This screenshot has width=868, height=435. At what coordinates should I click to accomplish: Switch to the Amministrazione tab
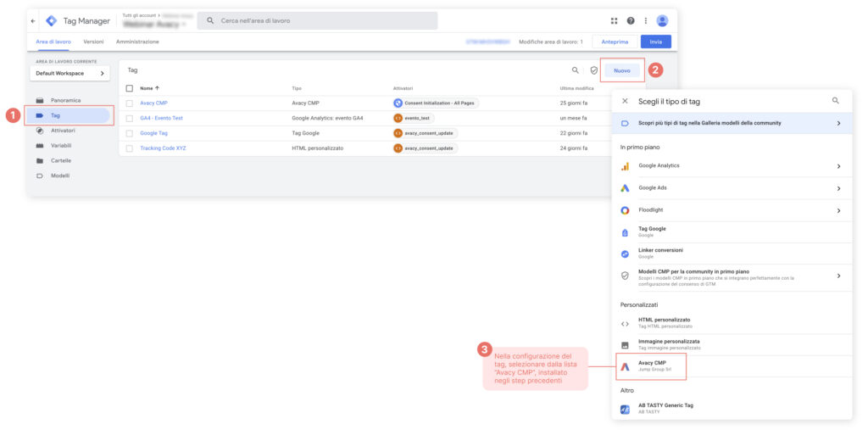point(137,42)
